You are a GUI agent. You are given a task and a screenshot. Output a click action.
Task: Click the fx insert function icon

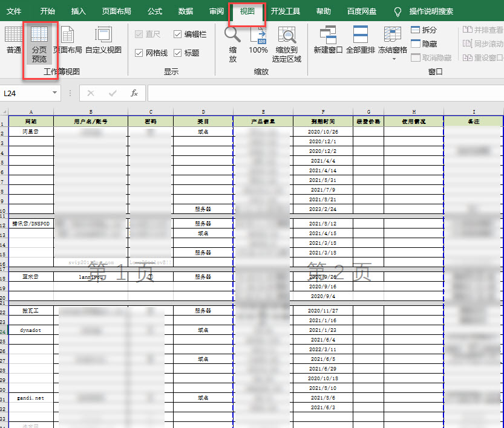[135, 93]
